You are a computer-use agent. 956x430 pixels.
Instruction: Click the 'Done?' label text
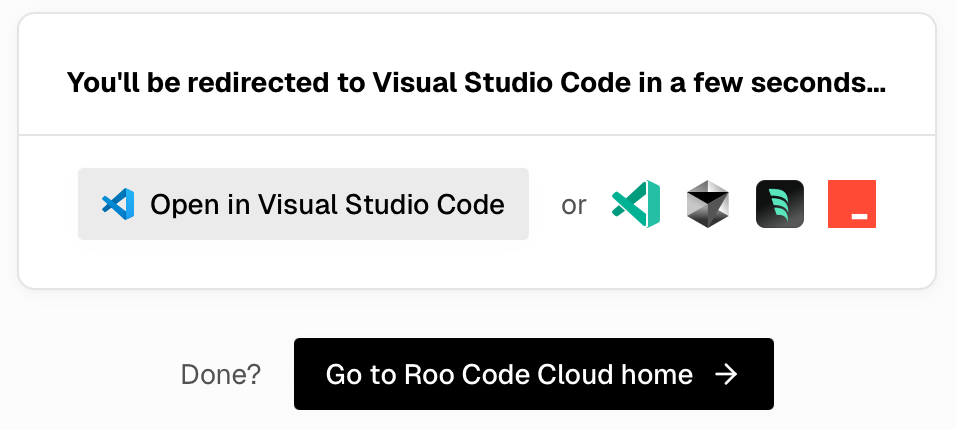click(221, 375)
